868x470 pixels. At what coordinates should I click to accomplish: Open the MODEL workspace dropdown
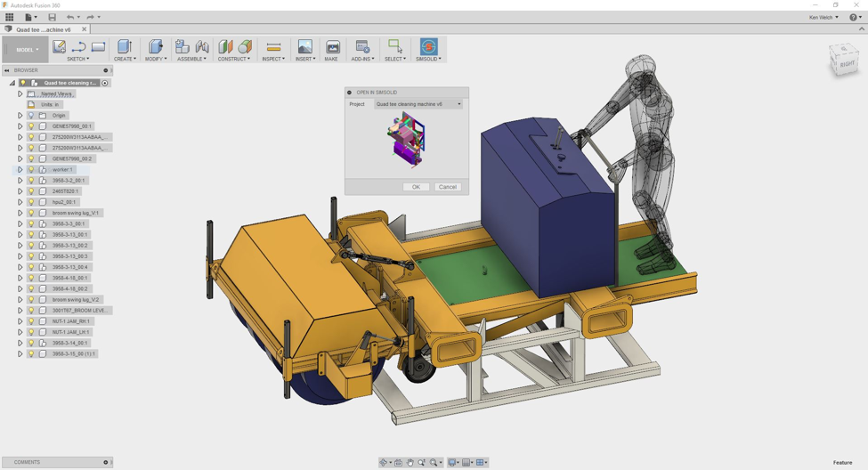pyautogui.click(x=27, y=50)
